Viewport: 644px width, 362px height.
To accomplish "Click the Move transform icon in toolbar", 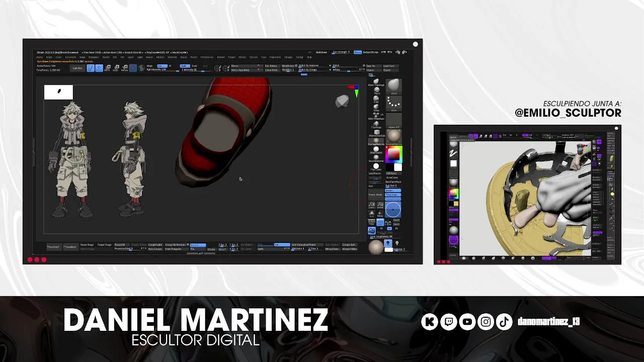I will coord(107,68).
